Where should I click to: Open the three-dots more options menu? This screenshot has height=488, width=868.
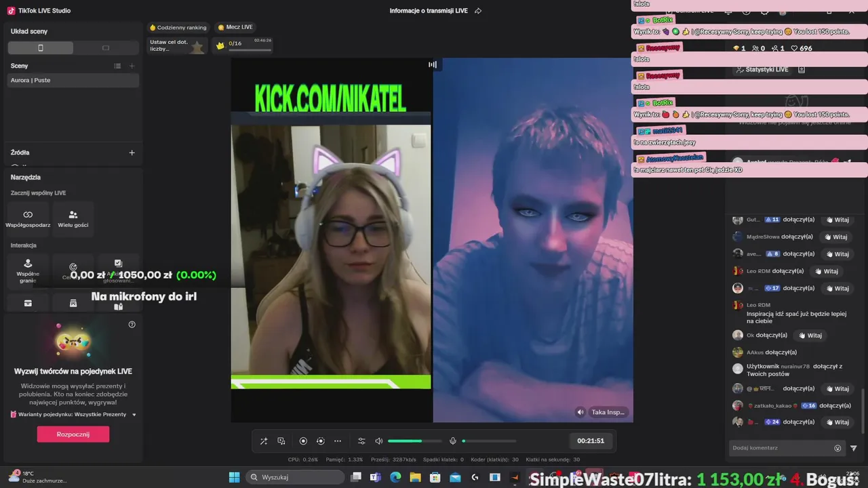[338, 441]
